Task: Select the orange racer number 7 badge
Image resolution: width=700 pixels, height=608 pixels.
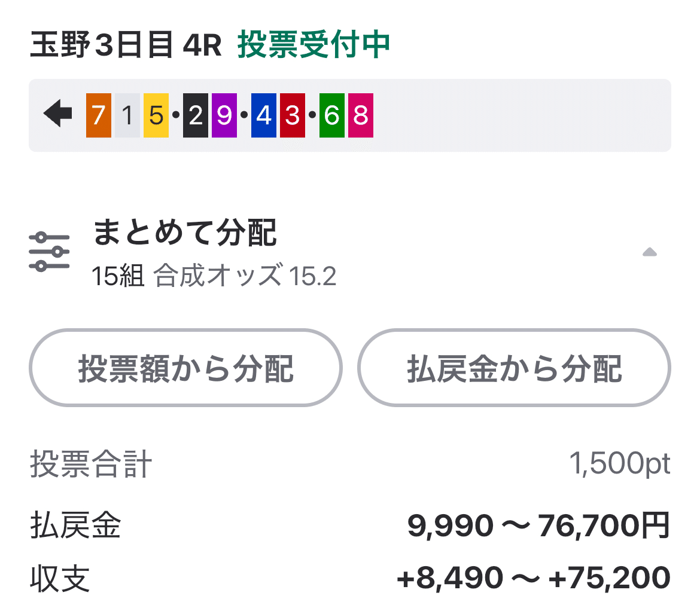Action: pyautogui.click(x=97, y=114)
